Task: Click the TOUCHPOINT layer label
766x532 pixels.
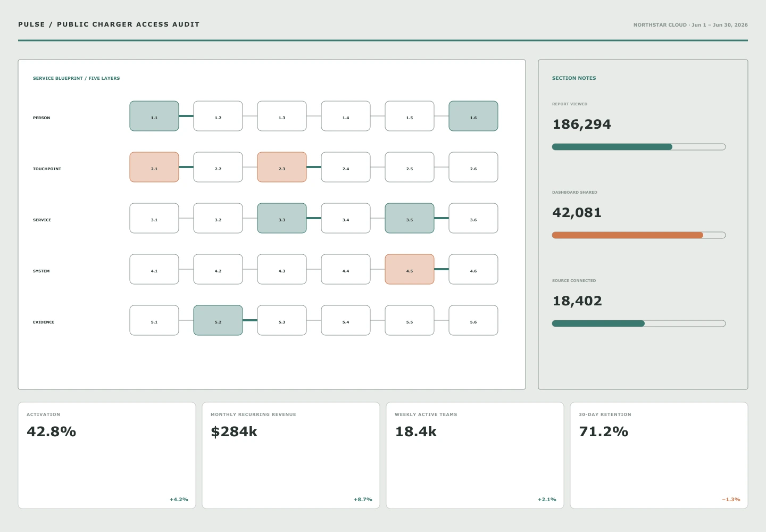Action: pyautogui.click(x=47, y=169)
